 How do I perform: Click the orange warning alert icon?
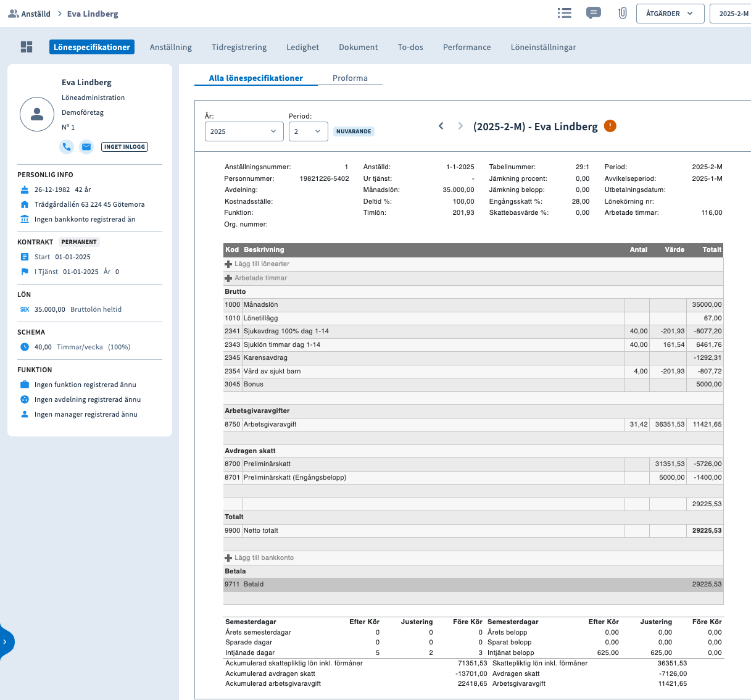[x=610, y=126]
